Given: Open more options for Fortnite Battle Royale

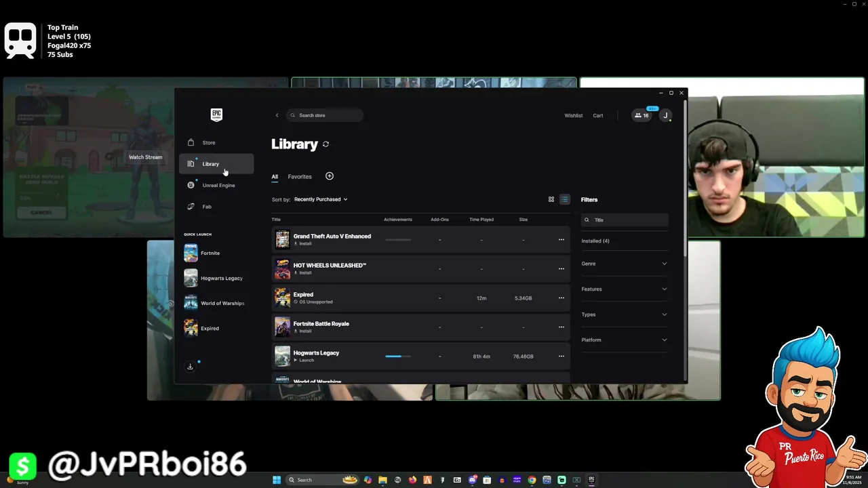Looking at the screenshot, I should pyautogui.click(x=561, y=327).
